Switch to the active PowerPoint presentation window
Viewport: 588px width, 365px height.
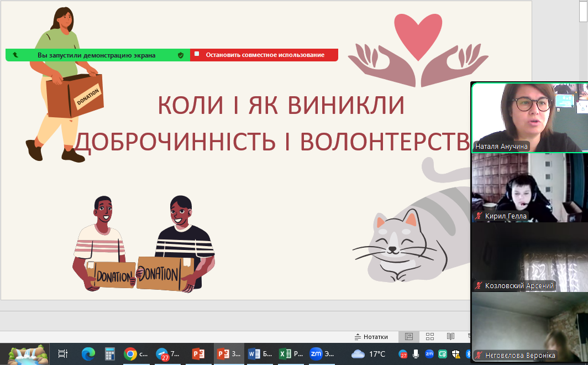229,354
